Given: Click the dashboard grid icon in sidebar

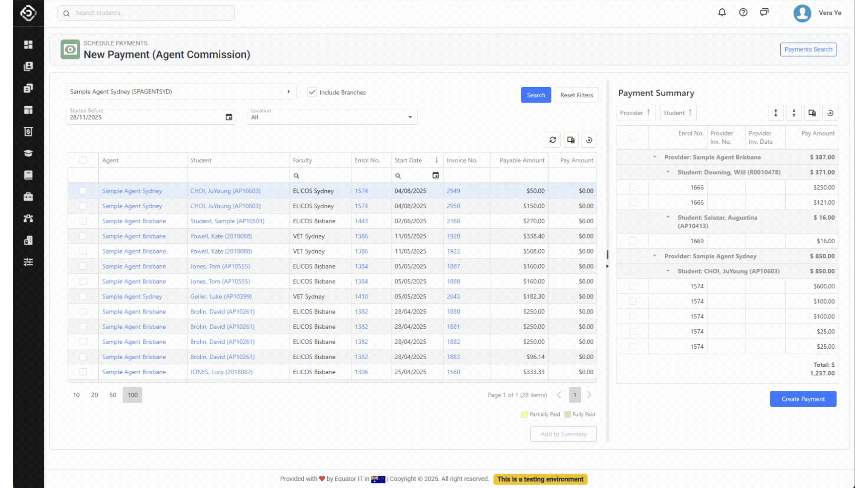Looking at the screenshot, I should 28,44.
